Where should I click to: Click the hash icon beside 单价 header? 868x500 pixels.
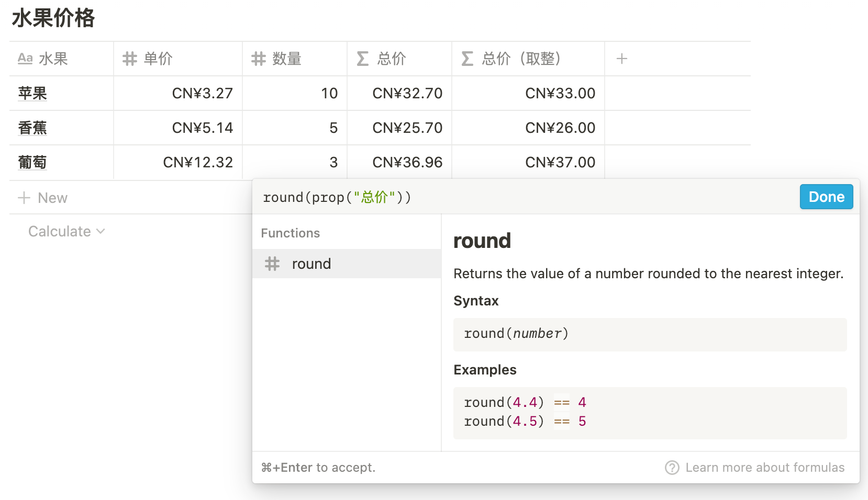(x=129, y=59)
